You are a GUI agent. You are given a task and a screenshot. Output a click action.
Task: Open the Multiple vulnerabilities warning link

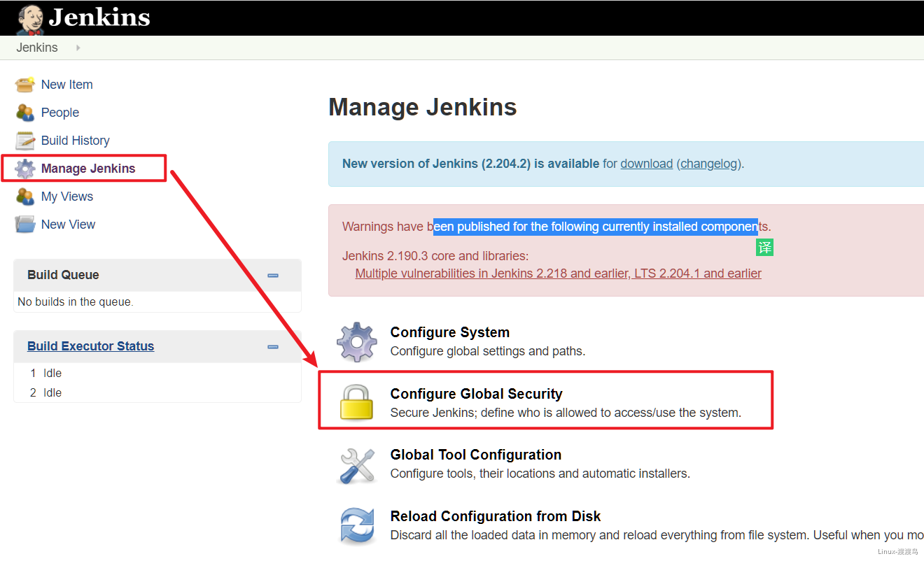(558, 274)
